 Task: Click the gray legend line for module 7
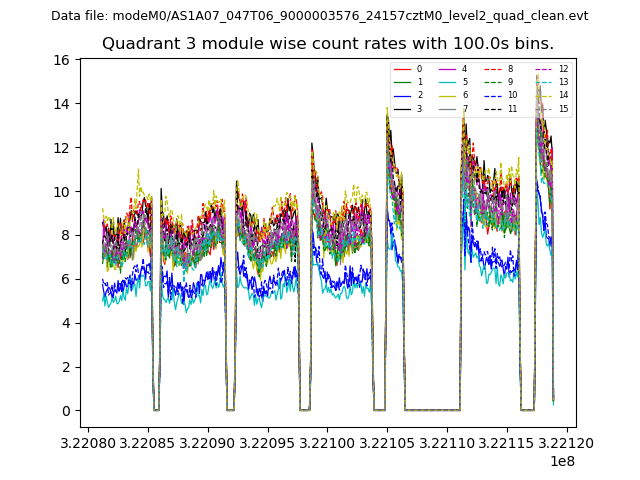coord(448,108)
